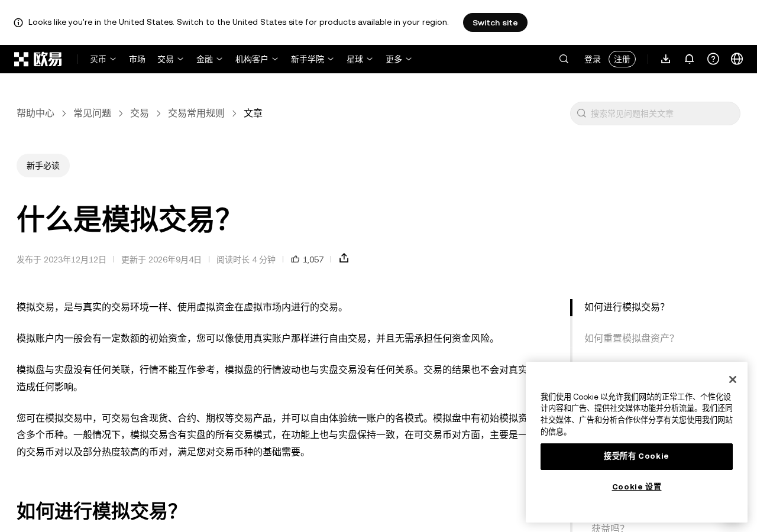This screenshot has width=757, height=532.
Task: Expand the 交易 navigation dropdown
Action: tap(170, 59)
